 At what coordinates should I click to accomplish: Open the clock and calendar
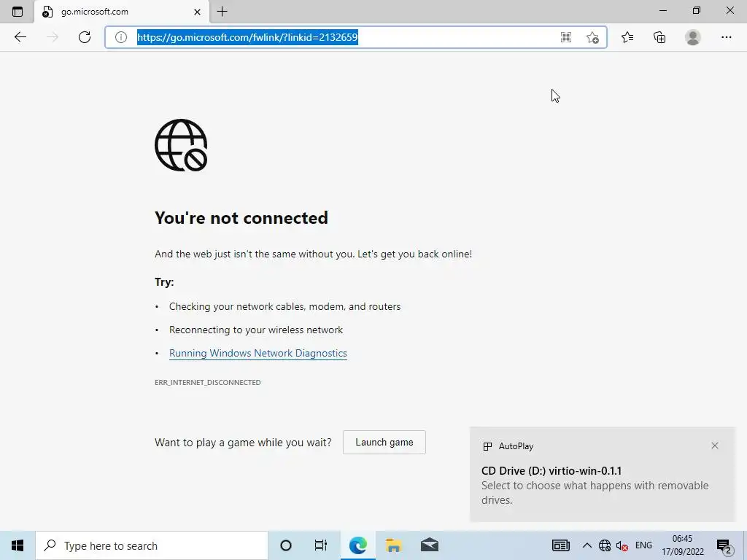click(682, 545)
